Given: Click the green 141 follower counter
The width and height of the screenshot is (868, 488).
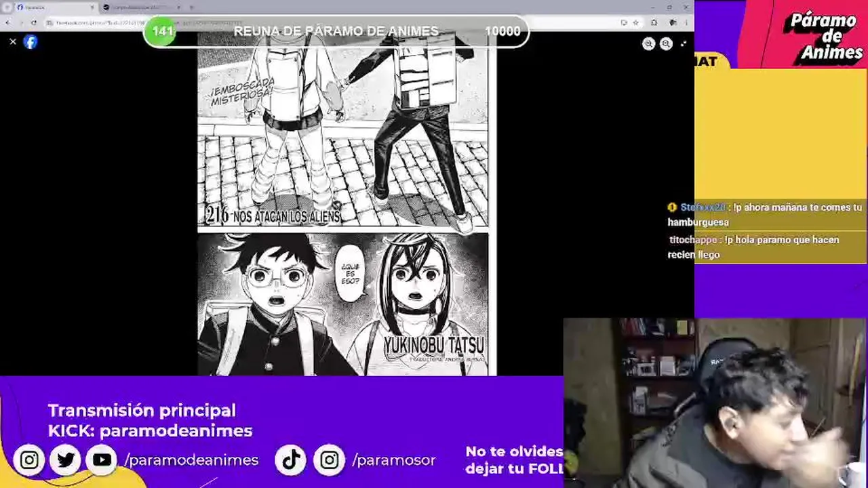Looking at the screenshot, I should pyautogui.click(x=163, y=31).
